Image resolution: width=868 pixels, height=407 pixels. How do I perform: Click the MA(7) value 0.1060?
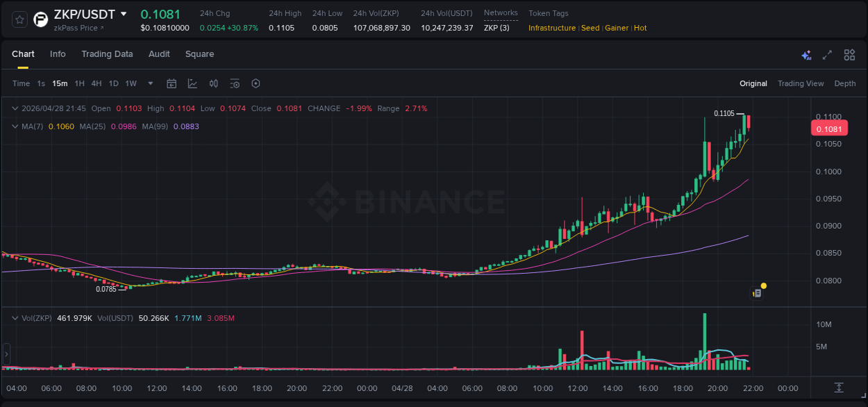tap(60, 126)
